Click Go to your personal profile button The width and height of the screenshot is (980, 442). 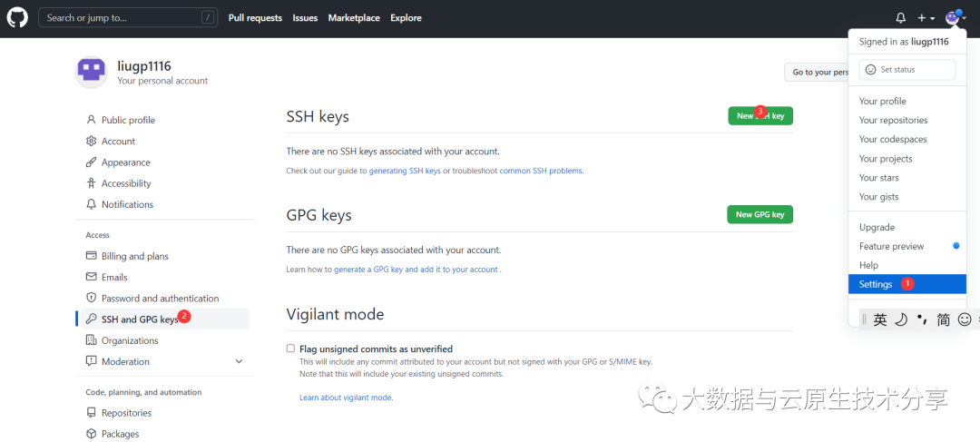(817, 72)
